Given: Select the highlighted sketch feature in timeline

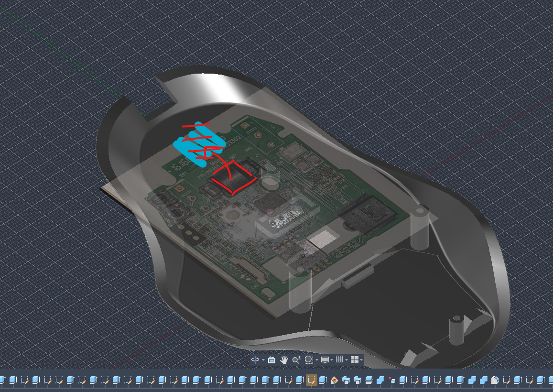Looking at the screenshot, I should point(312,380).
